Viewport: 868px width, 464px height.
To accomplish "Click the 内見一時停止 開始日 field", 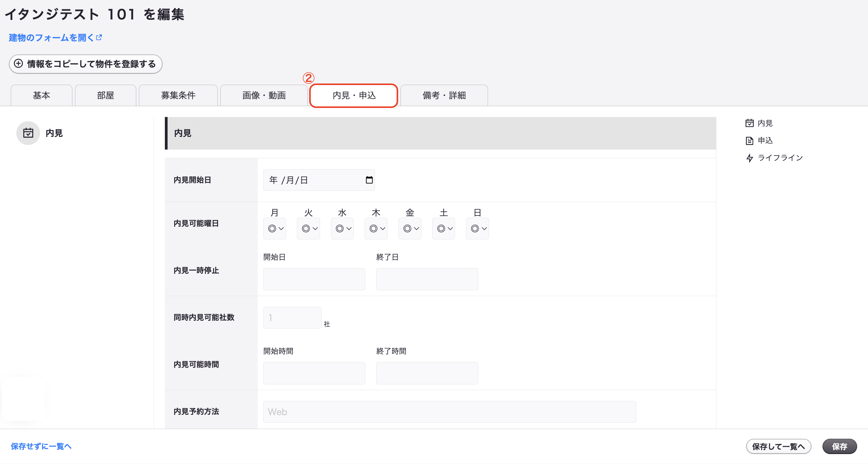I will point(314,279).
